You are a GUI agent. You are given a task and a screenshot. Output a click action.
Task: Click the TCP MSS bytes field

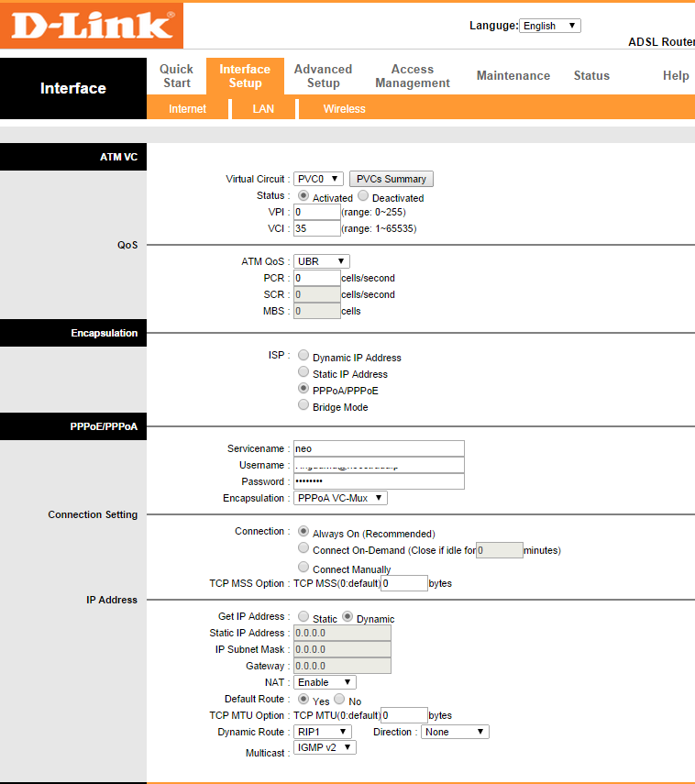404,583
